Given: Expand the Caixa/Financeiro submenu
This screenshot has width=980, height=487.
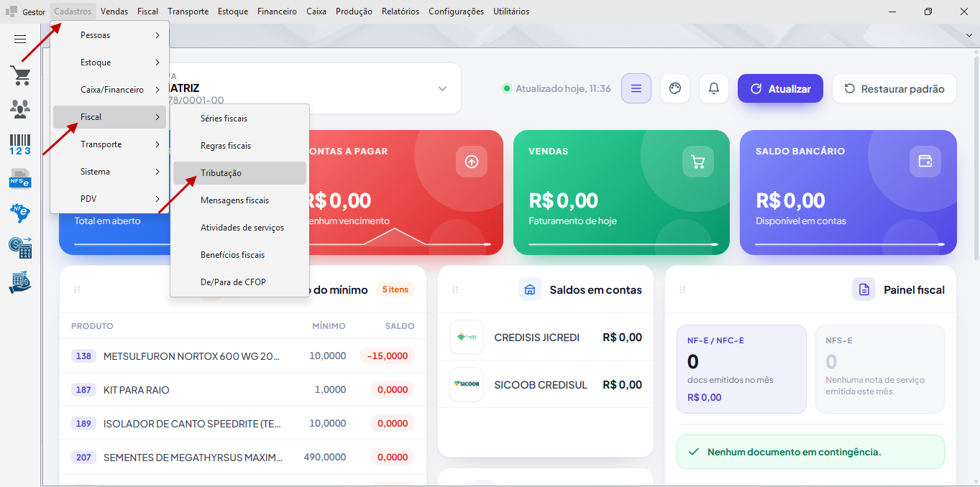Looking at the screenshot, I should pyautogui.click(x=109, y=90).
